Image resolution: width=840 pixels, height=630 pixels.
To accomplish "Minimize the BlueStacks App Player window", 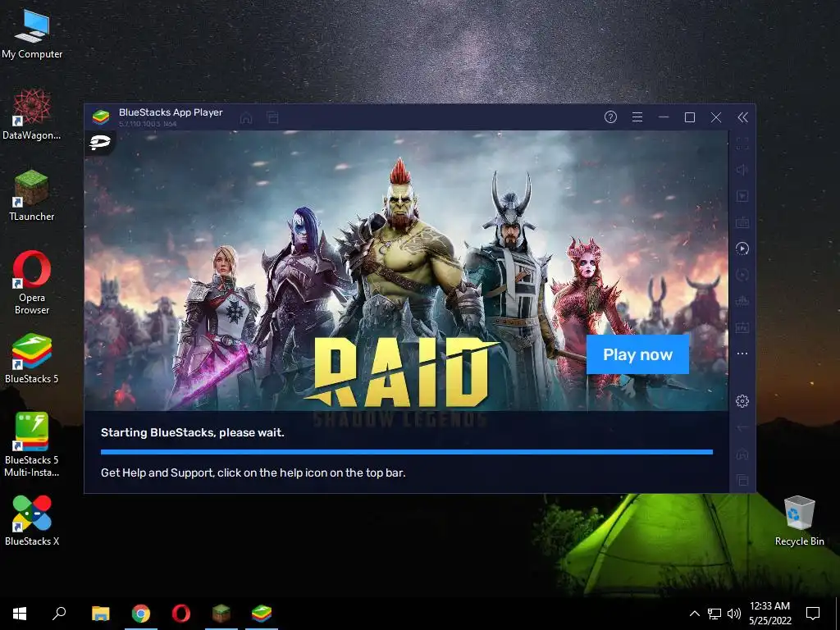I will tap(664, 116).
